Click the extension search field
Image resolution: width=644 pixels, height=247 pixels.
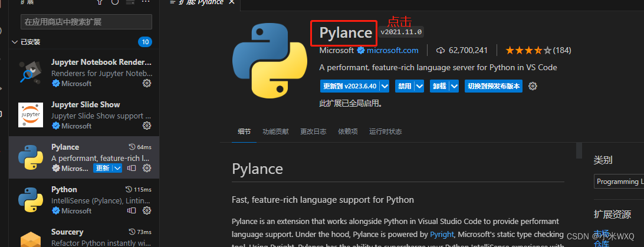pyautogui.click(x=86, y=22)
